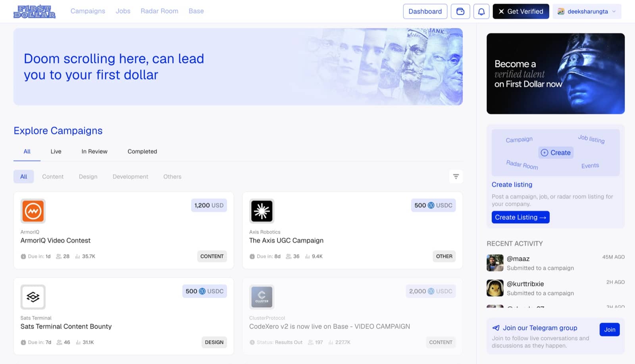Click the DESIGN tag on Sats Terminal
Viewport: 635px width, 364px height.
tap(214, 342)
